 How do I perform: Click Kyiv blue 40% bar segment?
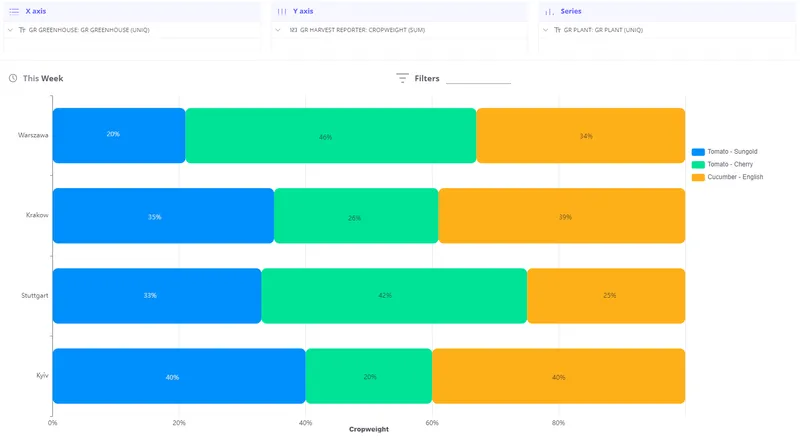pyautogui.click(x=179, y=376)
